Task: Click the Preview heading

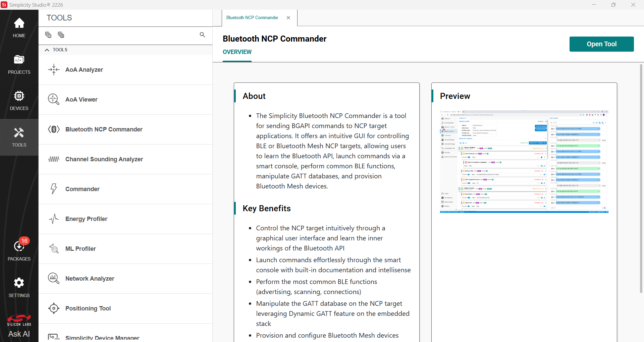Action: [x=455, y=96]
